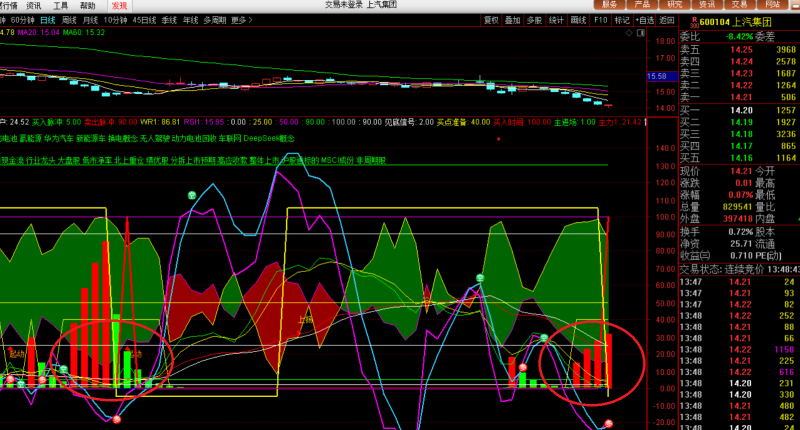Click the 研究 button
The image size is (800, 430).
click(x=674, y=5)
